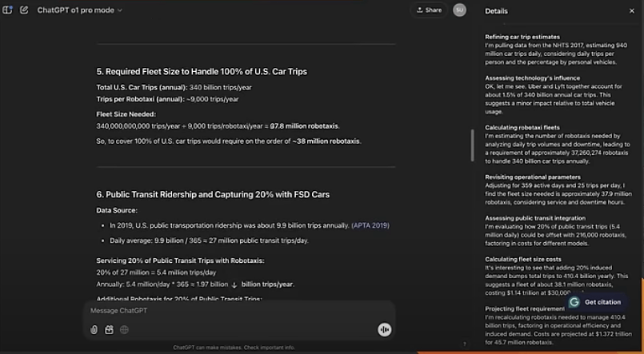This screenshot has width=644, height=354.
Task: Click the section 5 Required Fleet Size heading
Action: pos(202,71)
